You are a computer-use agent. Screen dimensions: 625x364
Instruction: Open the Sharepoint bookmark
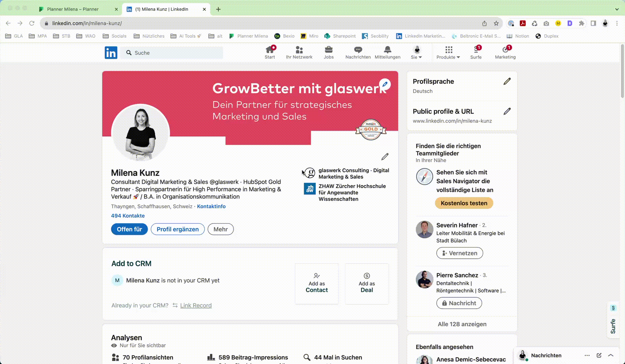pos(340,36)
